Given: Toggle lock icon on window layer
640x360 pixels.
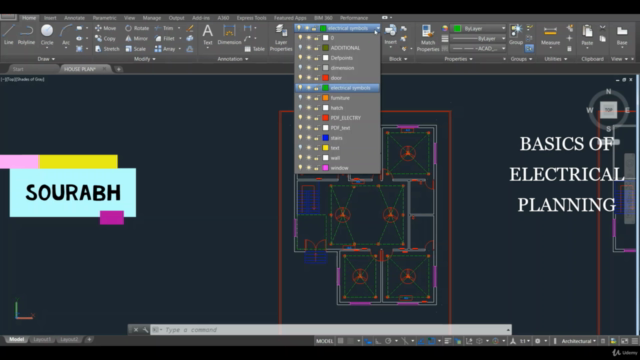Looking at the screenshot, I should pyautogui.click(x=316, y=168).
